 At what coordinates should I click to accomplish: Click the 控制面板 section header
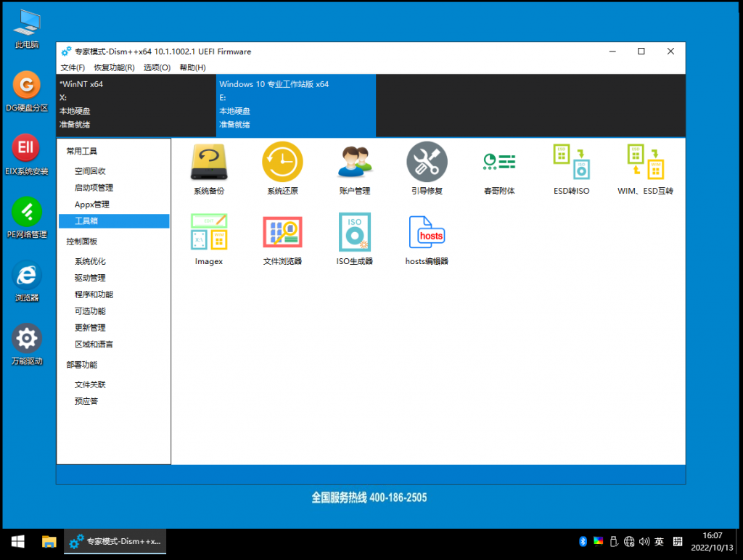(x=81, y=242)
